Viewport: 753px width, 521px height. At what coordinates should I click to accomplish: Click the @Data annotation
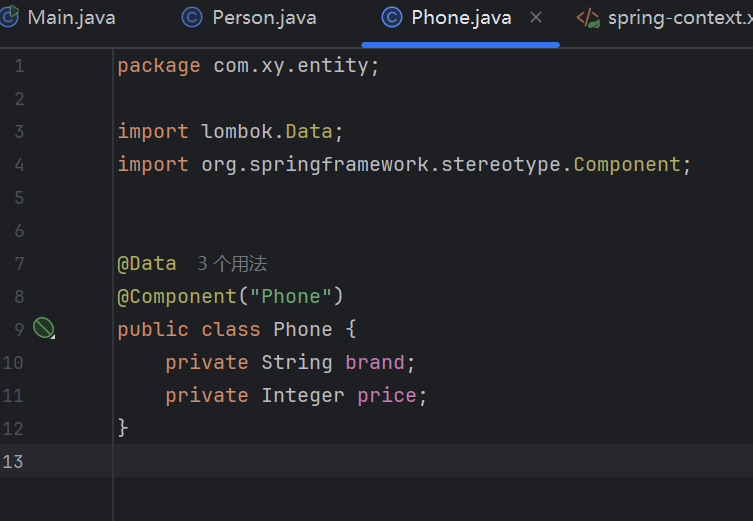147,264
